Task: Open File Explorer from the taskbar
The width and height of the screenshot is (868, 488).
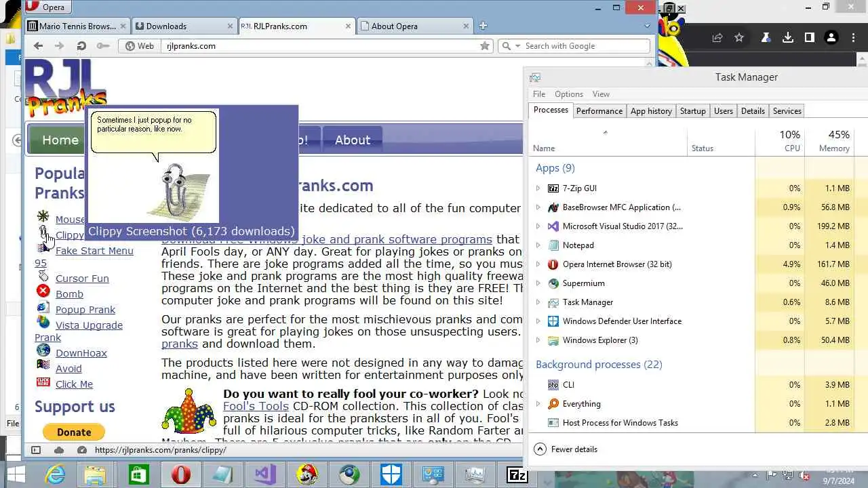Action: [96, 474]
